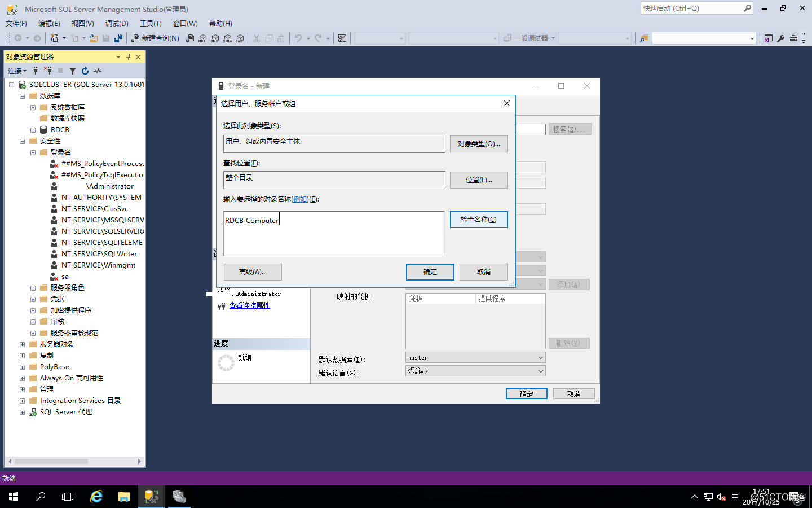This screenshot has height=508, width=812.
Task: Toggle auto-hide pin on Object Explorer
Action: point(128,56)
